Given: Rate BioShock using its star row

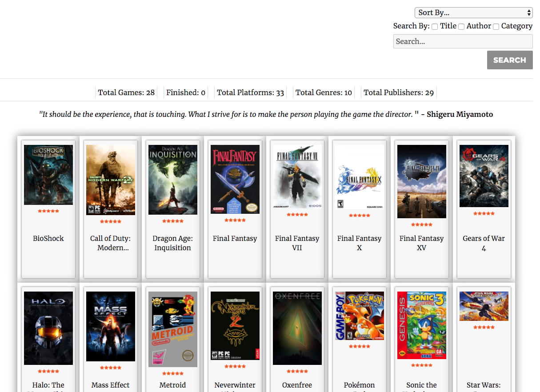Looking at the screenshot, I should coord(48,211).
